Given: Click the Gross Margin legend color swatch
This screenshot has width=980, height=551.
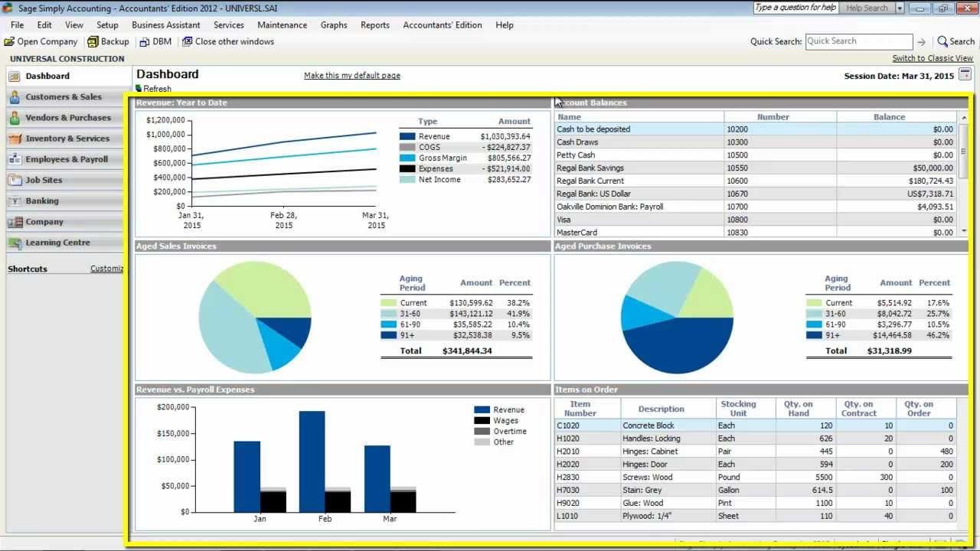Looking at the screenshot, I should tap(407, 158).
